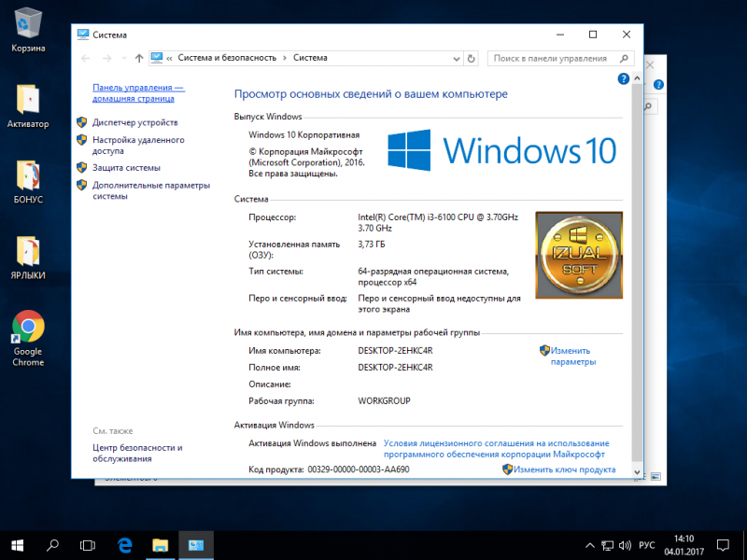
Task: Open Microsoft license terms link
Action: [x=497, y=449]
